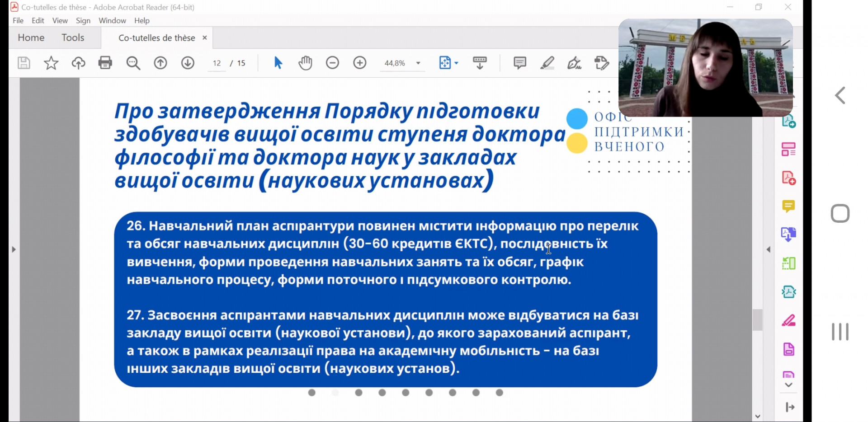Screen dimensions: 868x422
Task: Choose the Selection arrow tool
Action: 278,63
